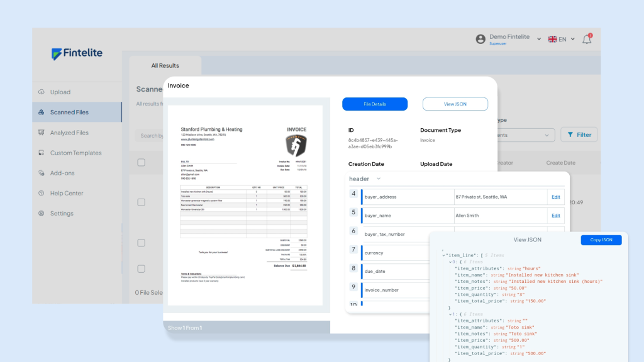The image size is (644, 362).
Task: Click the Demo Fintelite user avatar
Action: (x=480, y=39)
